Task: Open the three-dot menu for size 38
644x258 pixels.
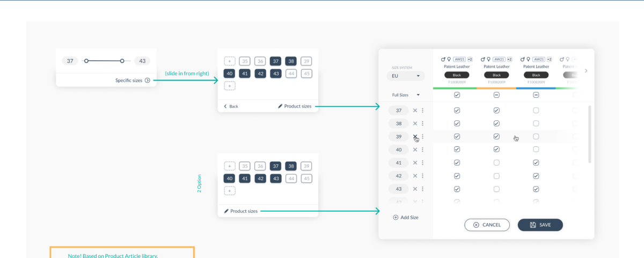Action: (422, 124)
